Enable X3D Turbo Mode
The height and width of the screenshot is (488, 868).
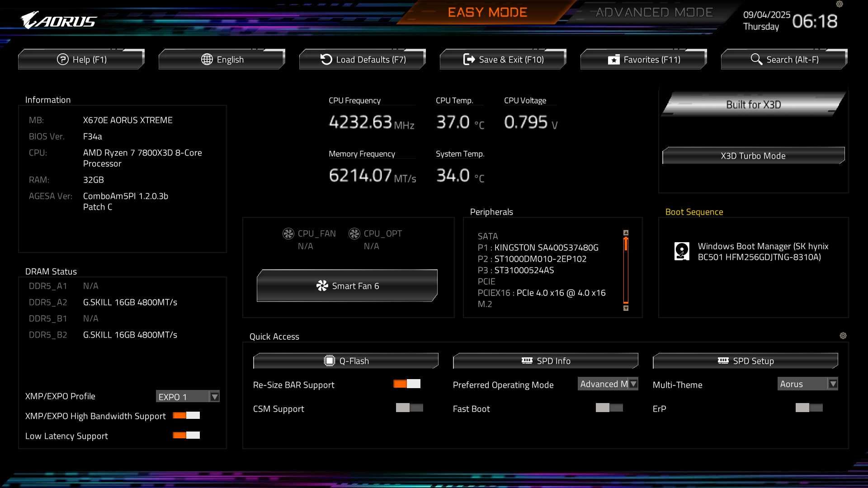click(x=753, y=156)
